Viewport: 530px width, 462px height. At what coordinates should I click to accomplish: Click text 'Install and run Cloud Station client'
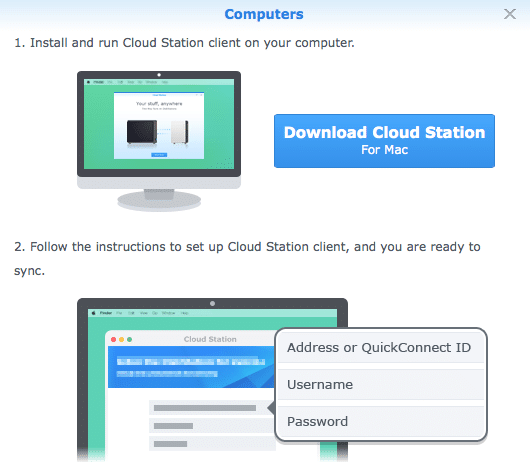135,43
